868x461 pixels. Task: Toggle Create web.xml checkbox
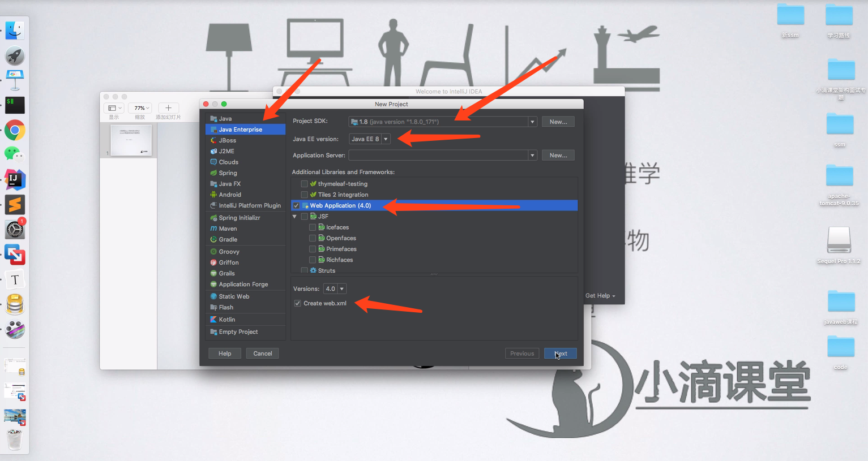298,304
